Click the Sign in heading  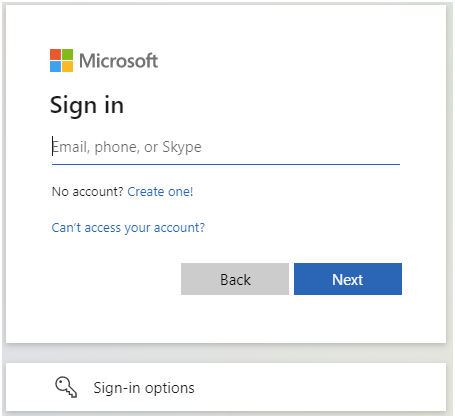tap(87, 105)
